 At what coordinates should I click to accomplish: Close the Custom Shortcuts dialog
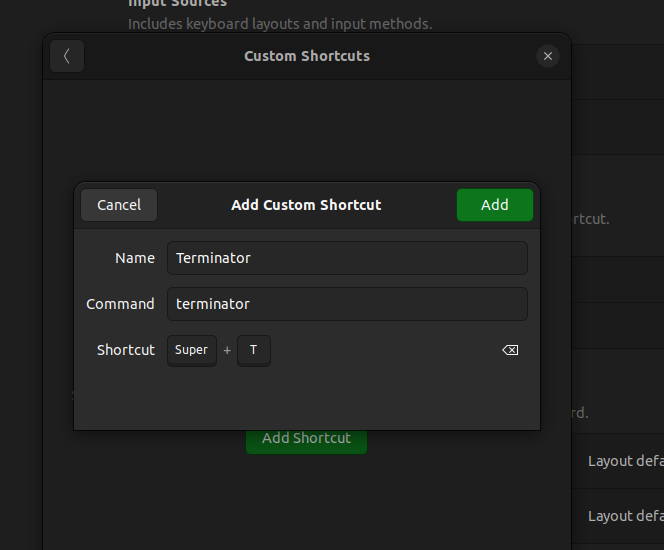pyautogui.click(x=547, y=56)
